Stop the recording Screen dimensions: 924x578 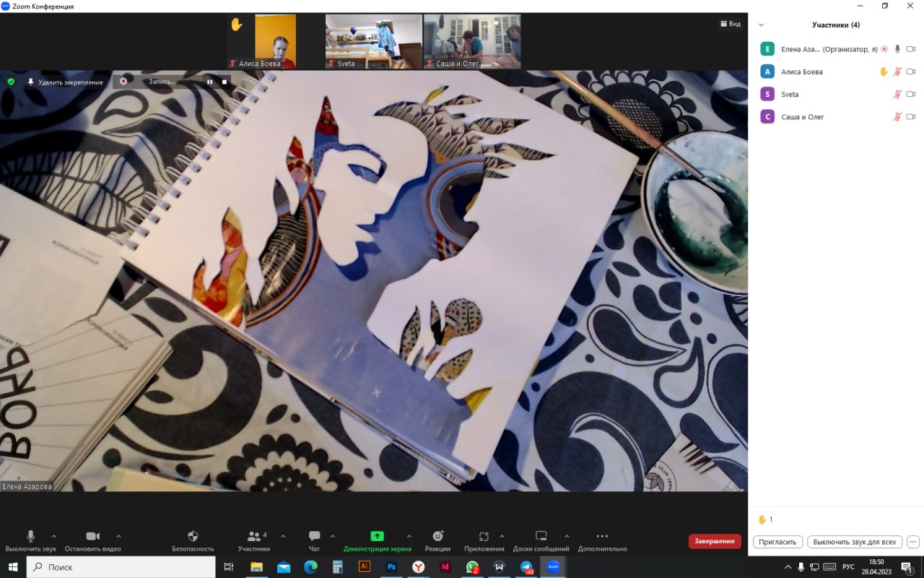(225, 82)
